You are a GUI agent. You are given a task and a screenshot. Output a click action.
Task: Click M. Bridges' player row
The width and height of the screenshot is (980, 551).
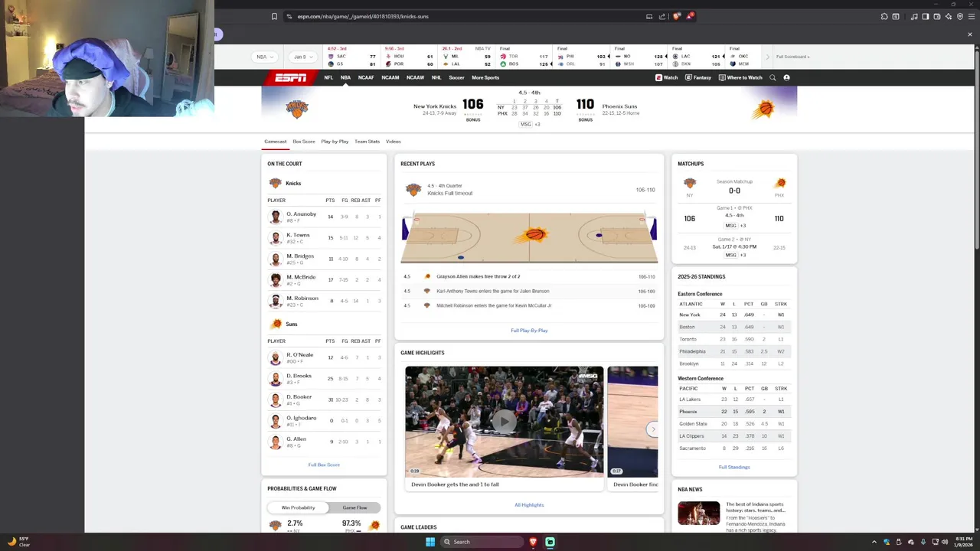pos(324,259)
